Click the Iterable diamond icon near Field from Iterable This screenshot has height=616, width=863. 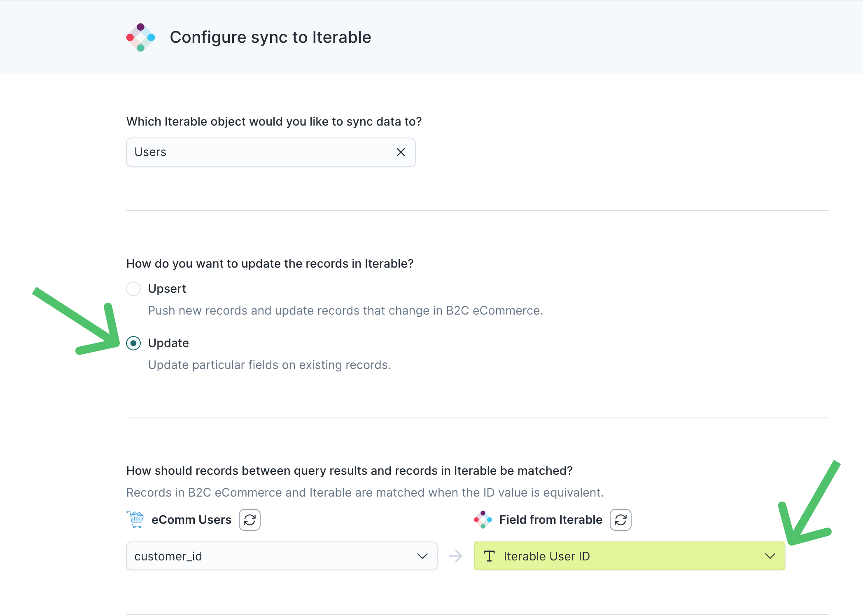(483, 520)
